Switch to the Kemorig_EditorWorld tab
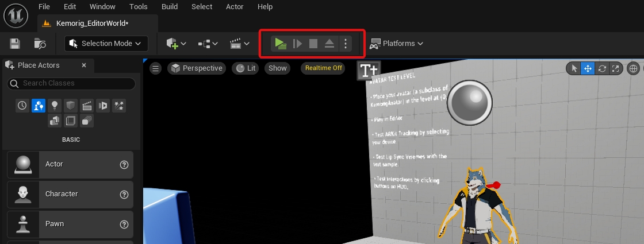The image size is (644, 244). coord(92,24)
